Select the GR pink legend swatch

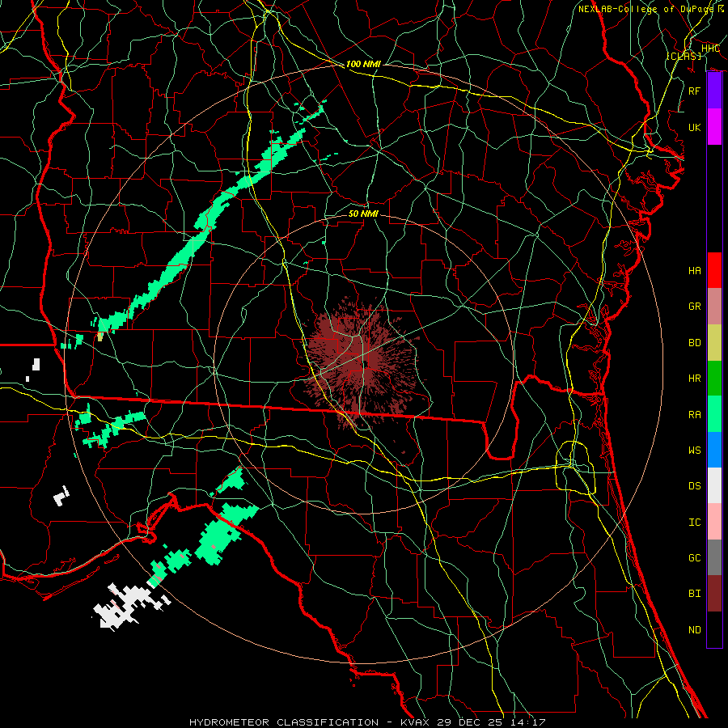[714, 307]
